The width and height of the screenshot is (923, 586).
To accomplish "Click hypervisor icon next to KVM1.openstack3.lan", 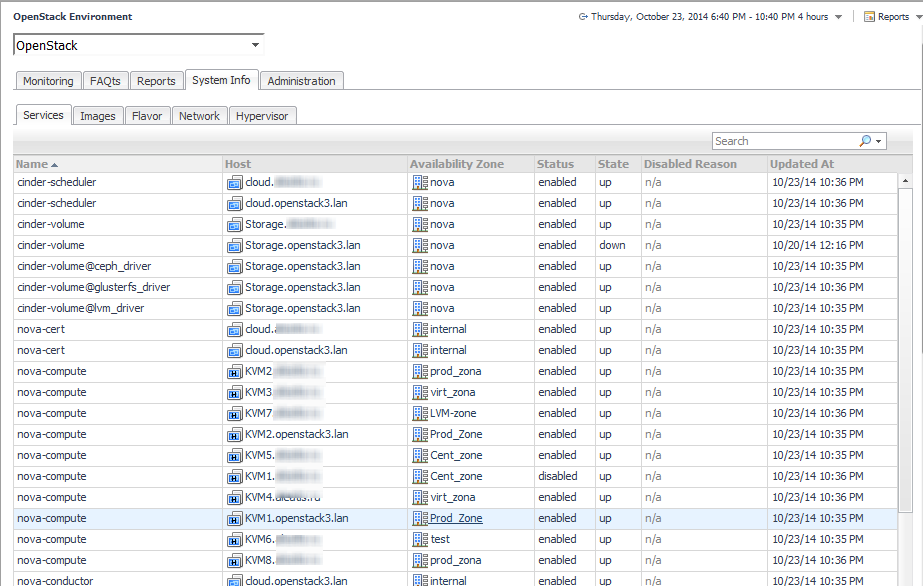I will 234,519.
